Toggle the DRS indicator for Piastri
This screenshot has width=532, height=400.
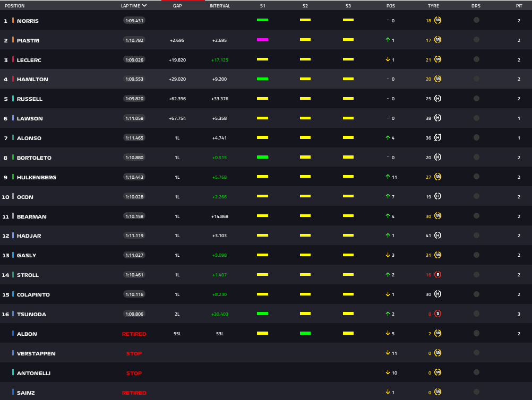tap(476, 40)
